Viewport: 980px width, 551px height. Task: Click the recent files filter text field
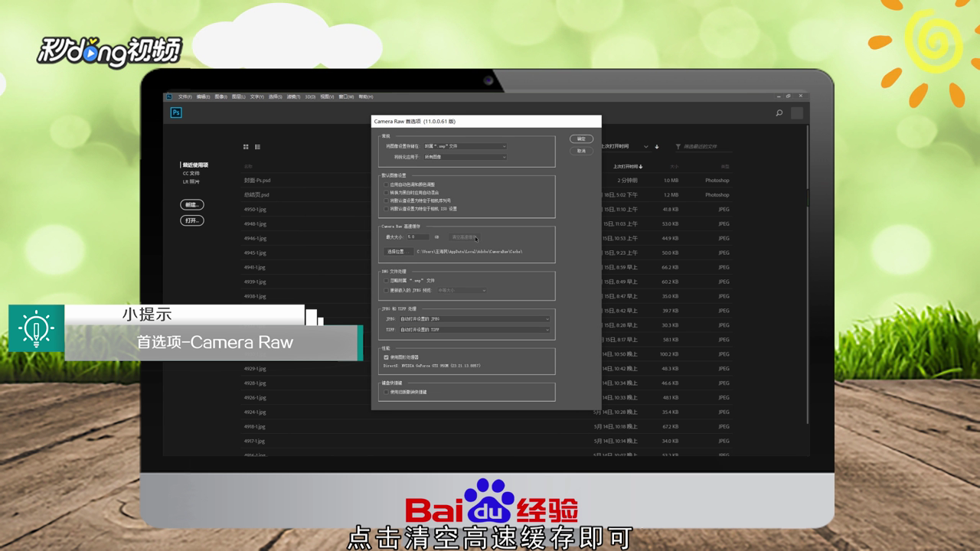click(708, 146)
